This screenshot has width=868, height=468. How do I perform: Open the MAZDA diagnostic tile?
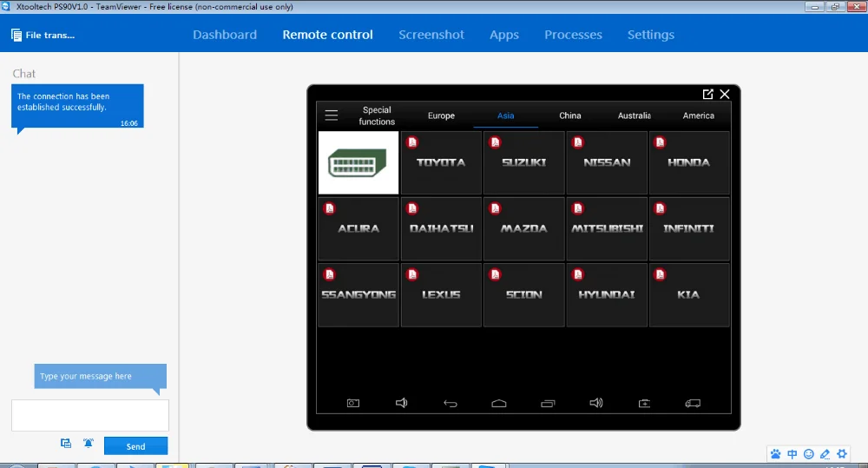tap(524, 228)
